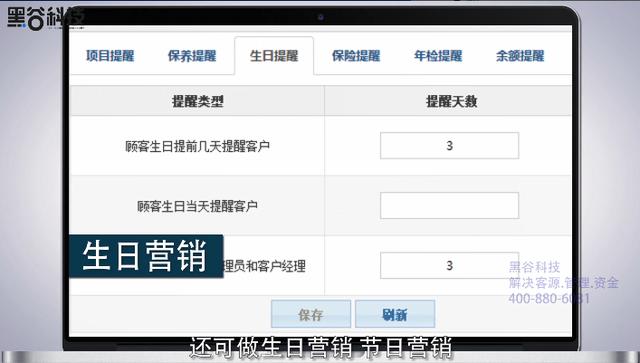Select the text 顾客生日当天提醒客户
This screenshot has width=640, height=363.
(x=198, y=206)
